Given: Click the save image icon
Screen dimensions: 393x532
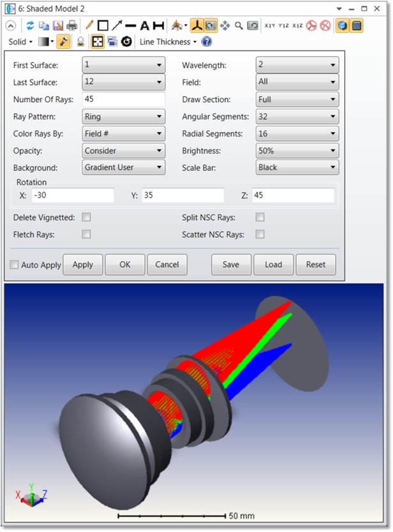Looking at the screenshot, I should point(58,26).
